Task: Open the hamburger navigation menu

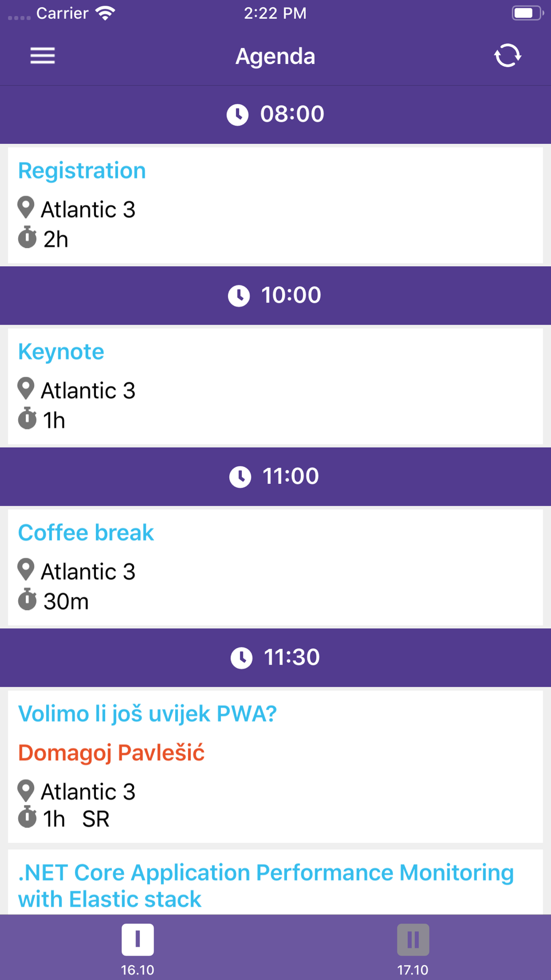Action: 42,56
